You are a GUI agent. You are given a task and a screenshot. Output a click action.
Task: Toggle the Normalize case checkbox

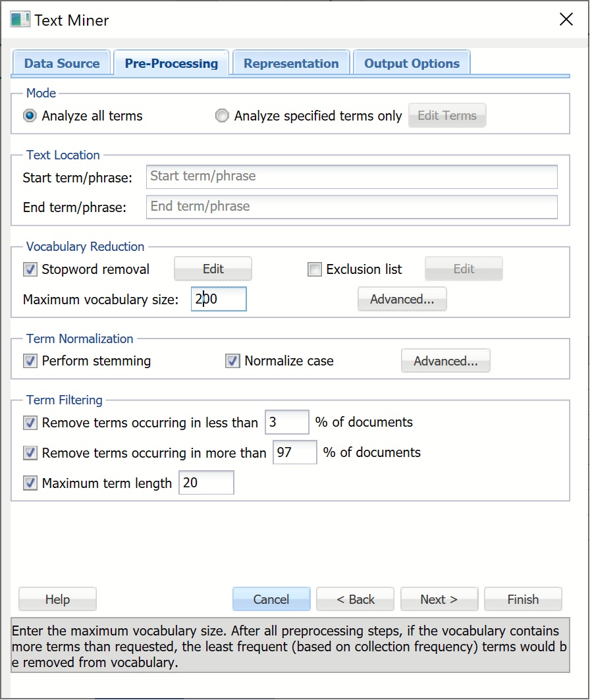tap(232, 361)
